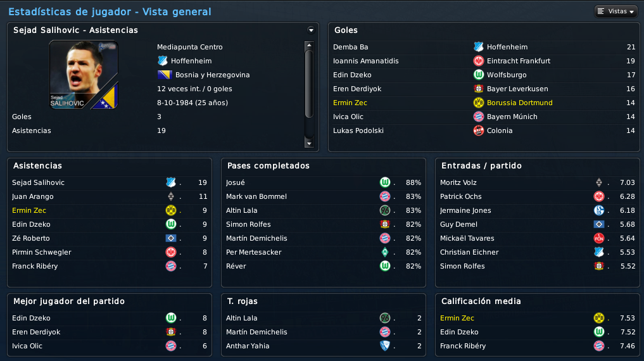Click Colonia crest beside Lukas Podolski

tap(478, 130)
